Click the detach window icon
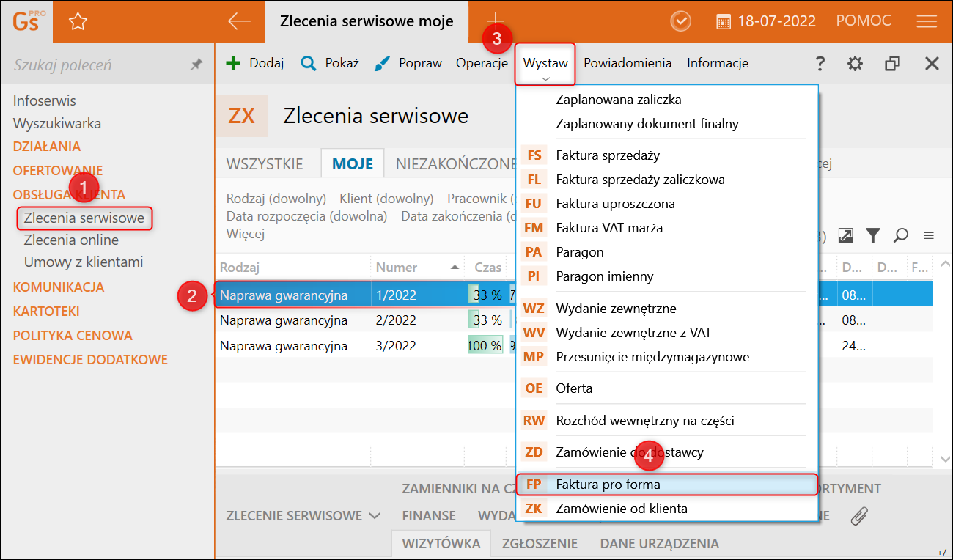Image resolution: width=953 pixels, height=560 pixels. point(892,64)
